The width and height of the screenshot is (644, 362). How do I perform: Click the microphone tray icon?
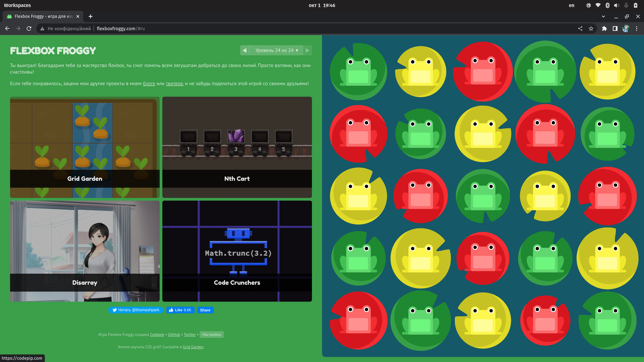click(x=626, y=5)
